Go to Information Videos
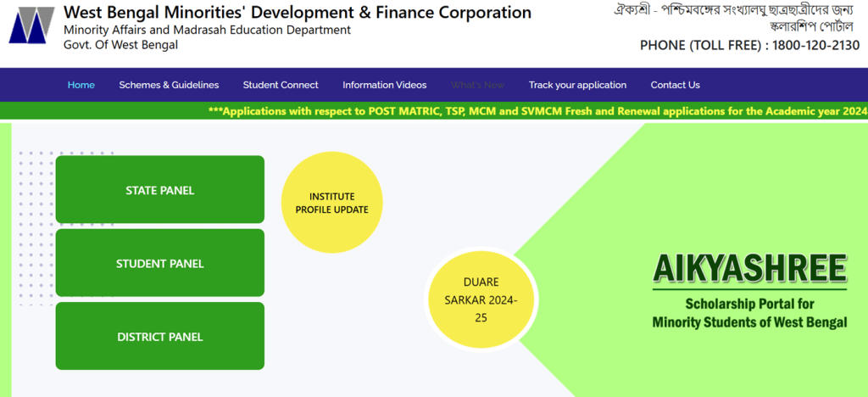This screenshot has height=397, width=868. point(385,86)
